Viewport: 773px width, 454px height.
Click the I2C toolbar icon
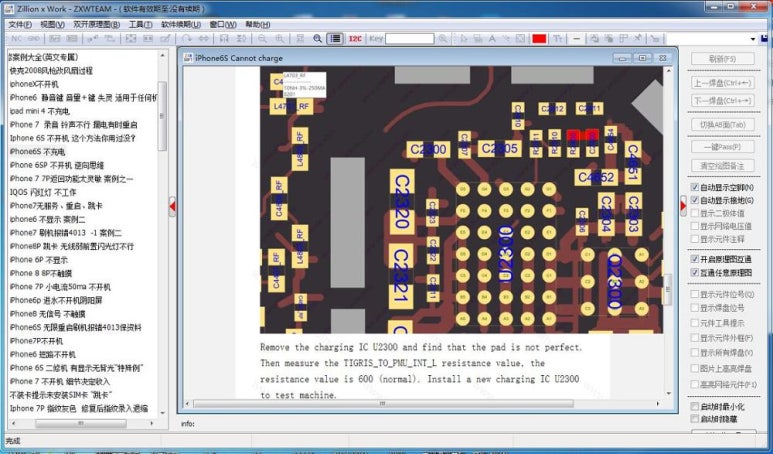coord(355,38)
